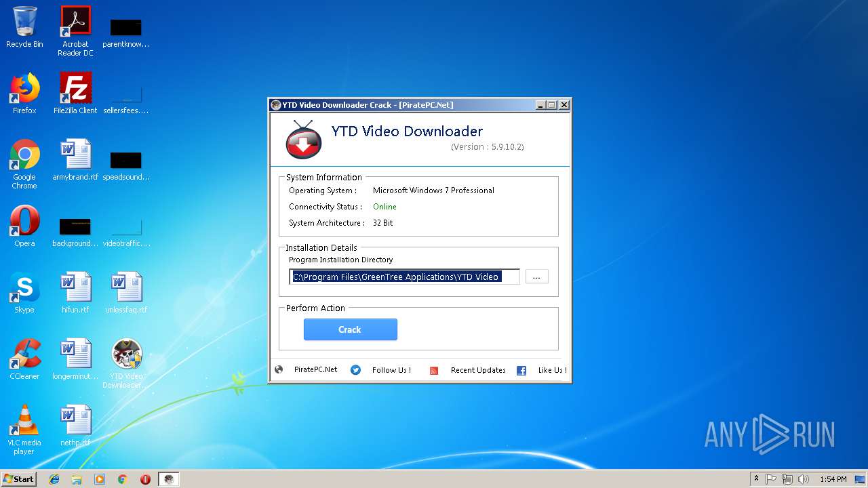Image resolution: width=868 pixels, height=488 pixels.
Task: Select the unlessfaq.rtf document
Action: 126,293
